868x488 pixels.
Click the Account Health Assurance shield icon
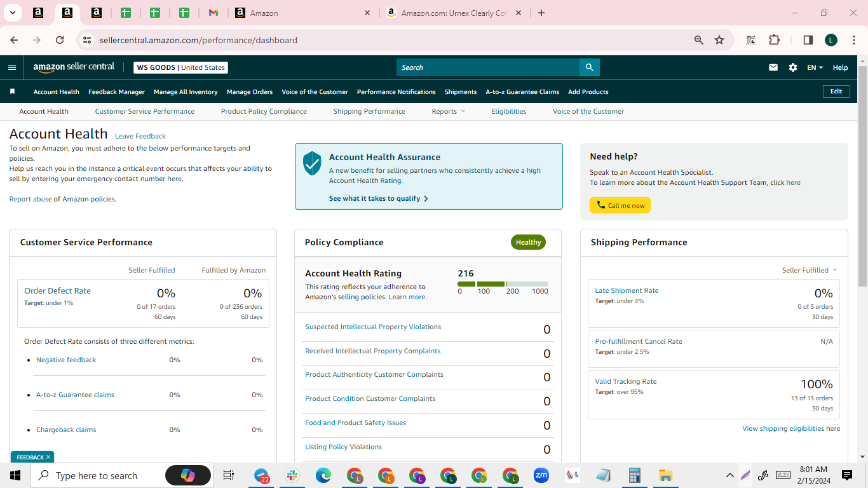(312, 163)
